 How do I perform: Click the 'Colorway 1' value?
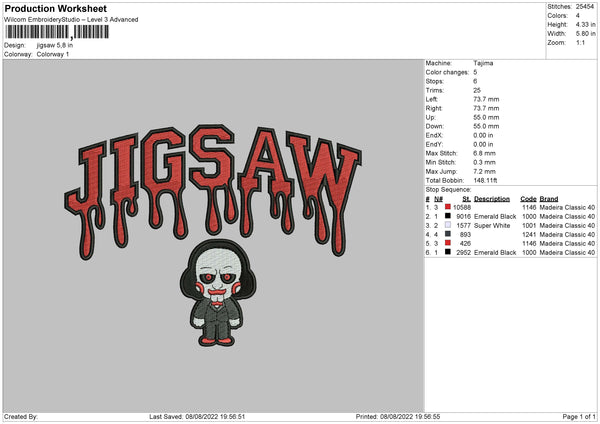tap(53, 54)
